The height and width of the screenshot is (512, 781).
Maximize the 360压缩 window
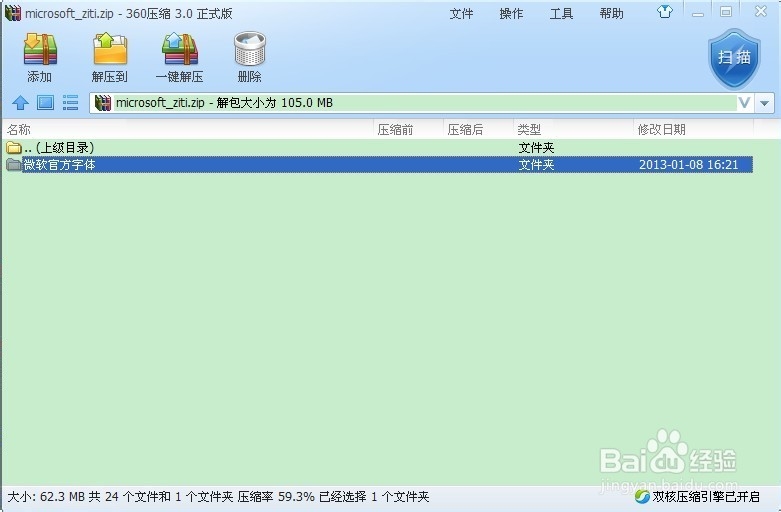[x=726, y=12]
